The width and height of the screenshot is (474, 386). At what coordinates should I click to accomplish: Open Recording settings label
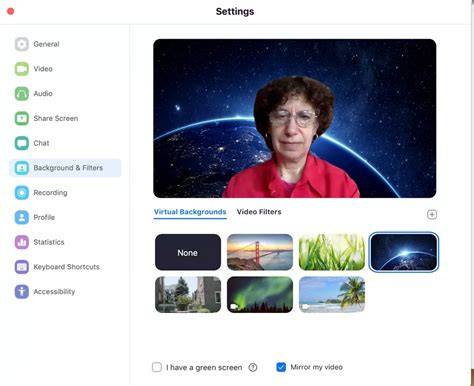tap(50, 193)
